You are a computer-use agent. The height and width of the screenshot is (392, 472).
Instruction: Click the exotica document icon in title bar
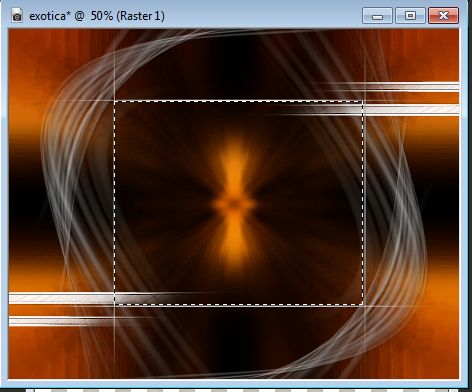pyautogui.click(x=17, y=15)
